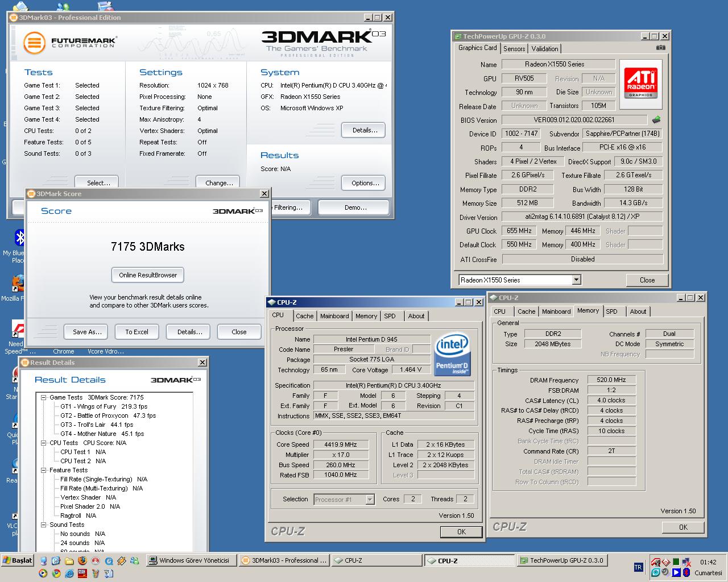This screenshot has height=582, width=728.
Task: Open About tab in CPU-Z memory window
Action: tap(638, 311)
